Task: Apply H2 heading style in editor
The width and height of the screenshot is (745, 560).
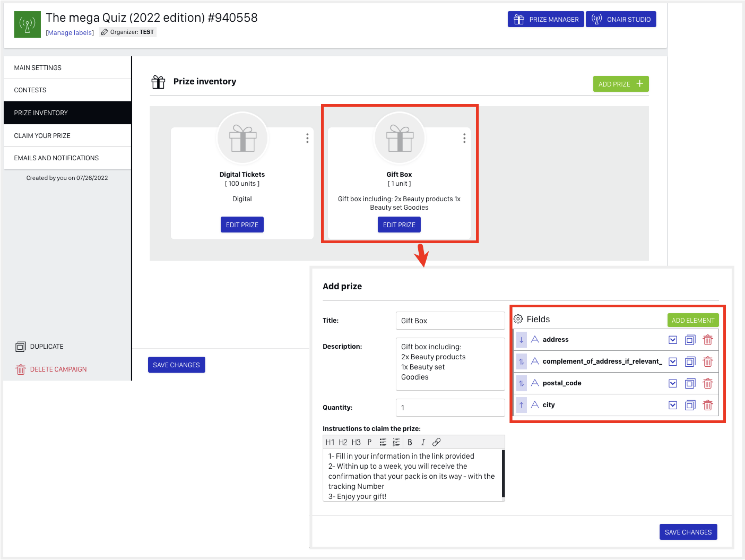Action: [x=343, y=442]
